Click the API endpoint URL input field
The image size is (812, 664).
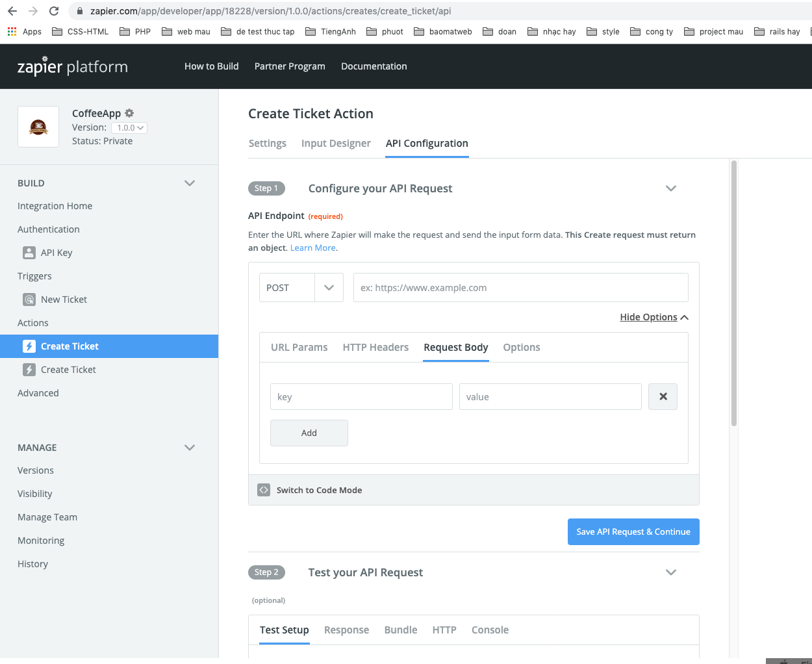click(x=520, y=288)
